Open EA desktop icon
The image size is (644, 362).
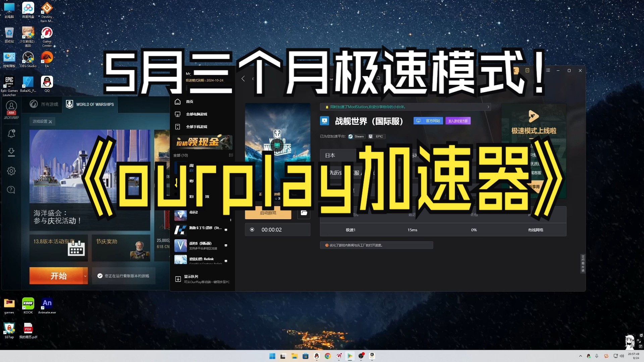click(x=47, y=59)
